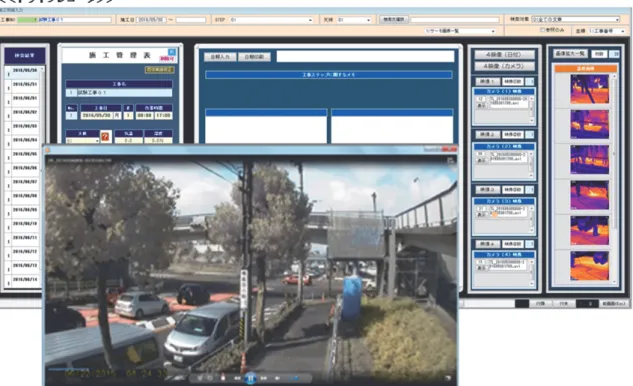
Task: Pause the video with the round blue button
Action: pos(250,378)
